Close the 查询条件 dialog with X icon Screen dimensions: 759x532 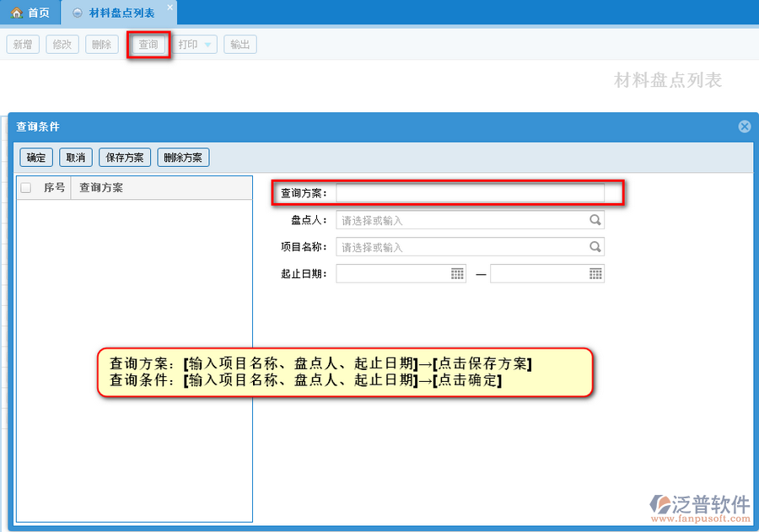pyautogui.click(x=745, y=126)
